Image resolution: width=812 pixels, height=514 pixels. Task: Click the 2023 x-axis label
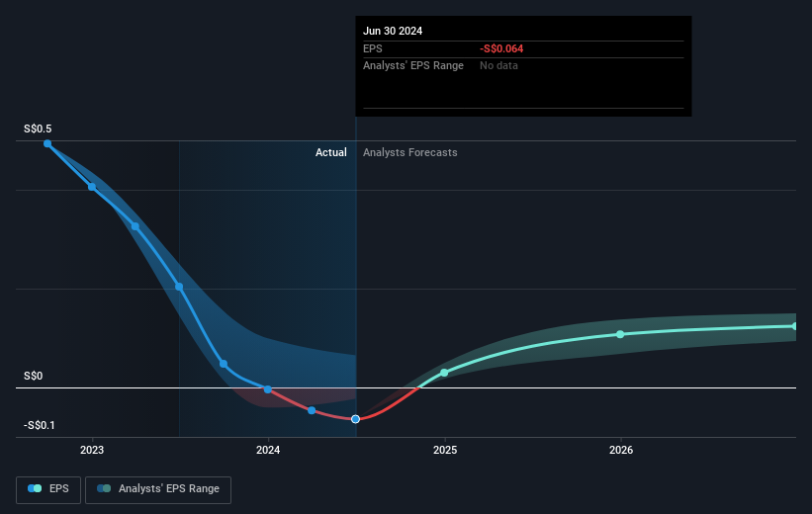[92, 451]
